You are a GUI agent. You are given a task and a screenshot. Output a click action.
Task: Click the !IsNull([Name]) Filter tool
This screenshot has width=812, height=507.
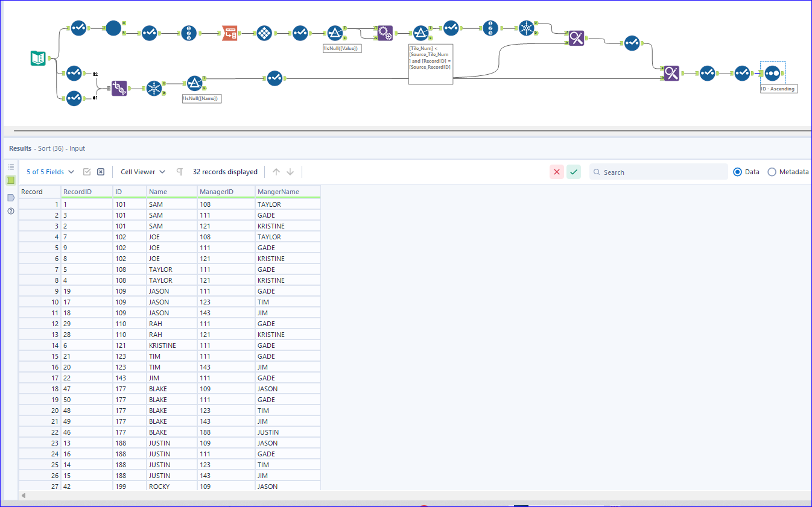coord(194,83)
